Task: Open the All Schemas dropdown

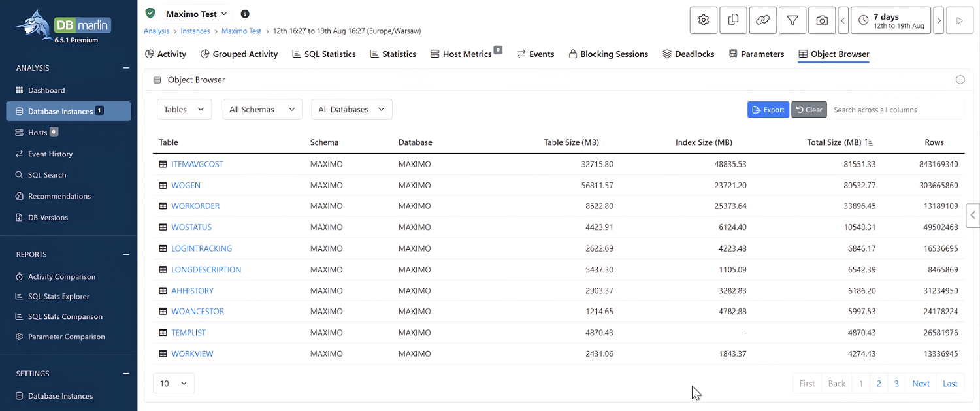Action: (263, 109)
